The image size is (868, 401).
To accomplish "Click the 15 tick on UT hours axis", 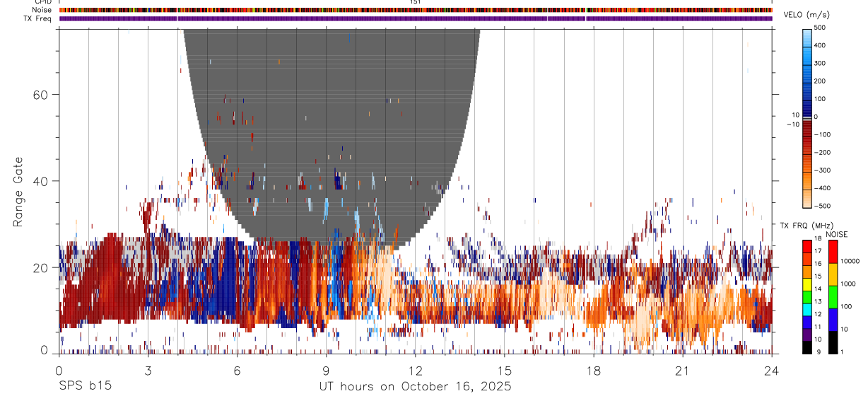I will pos(505,370).
